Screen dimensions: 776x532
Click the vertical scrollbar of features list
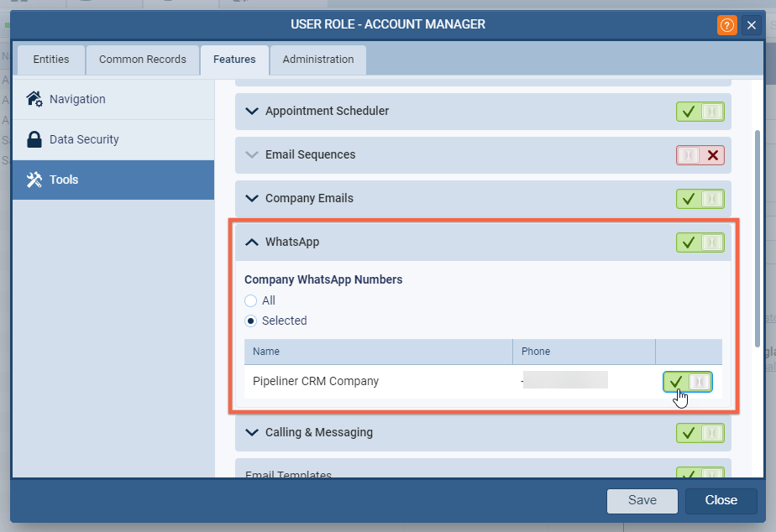[758, 238]
